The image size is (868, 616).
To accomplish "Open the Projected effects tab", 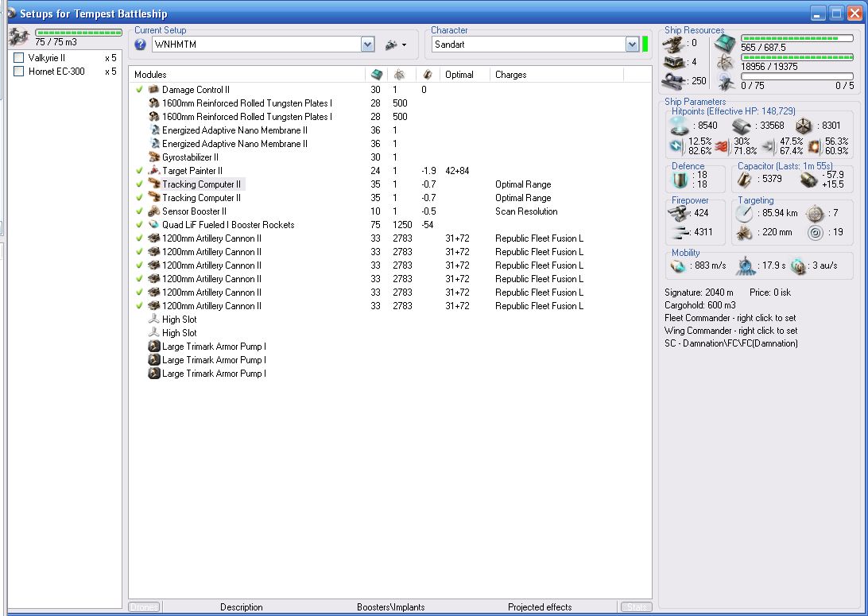I will pyautogui.click(x=540, y=607).
